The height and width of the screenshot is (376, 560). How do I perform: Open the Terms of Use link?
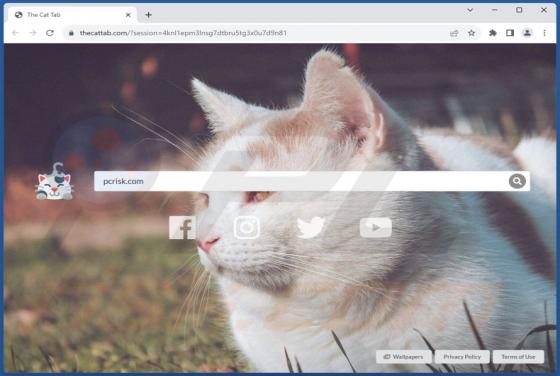[x=518, y=356]
